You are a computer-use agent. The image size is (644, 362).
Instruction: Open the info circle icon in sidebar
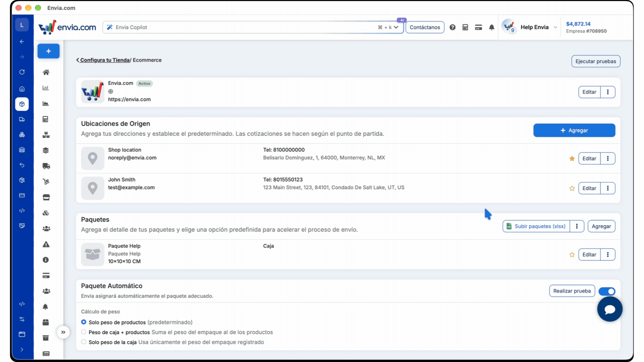(46, 260)
